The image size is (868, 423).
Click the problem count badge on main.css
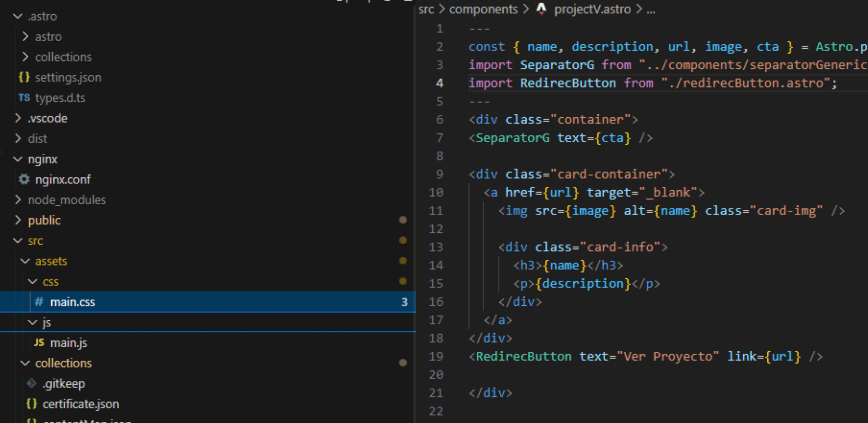click(x=404, y=302)
